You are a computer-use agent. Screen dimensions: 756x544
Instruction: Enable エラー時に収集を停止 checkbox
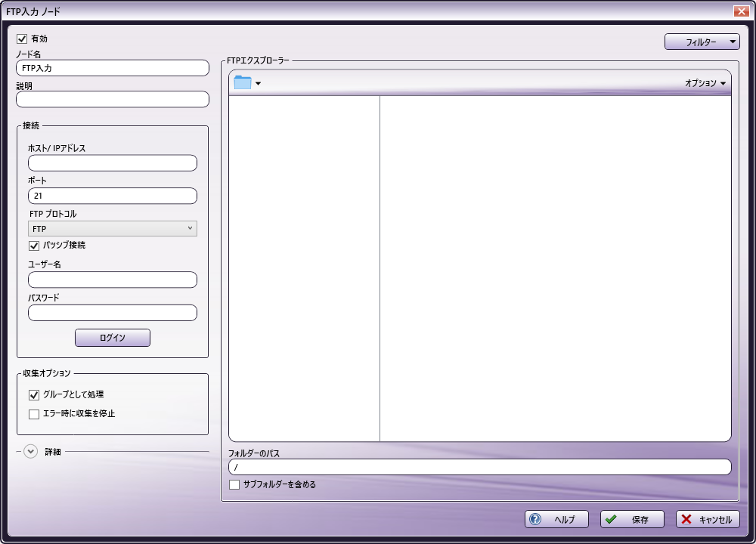34,414
